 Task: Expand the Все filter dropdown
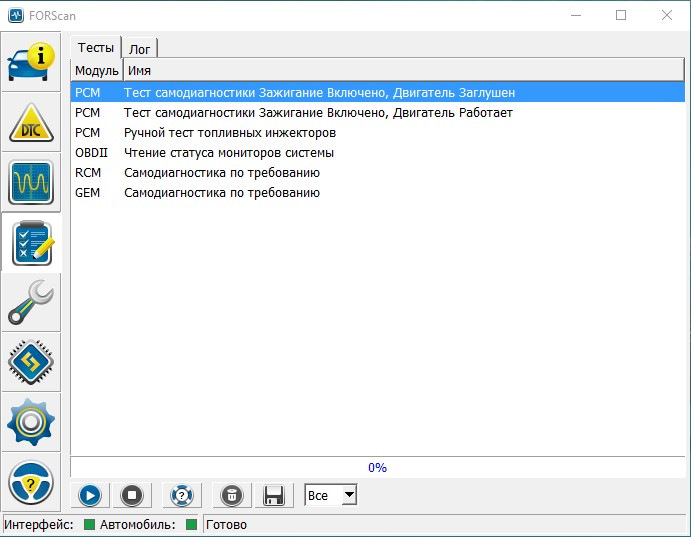click(x=349, y=495)
